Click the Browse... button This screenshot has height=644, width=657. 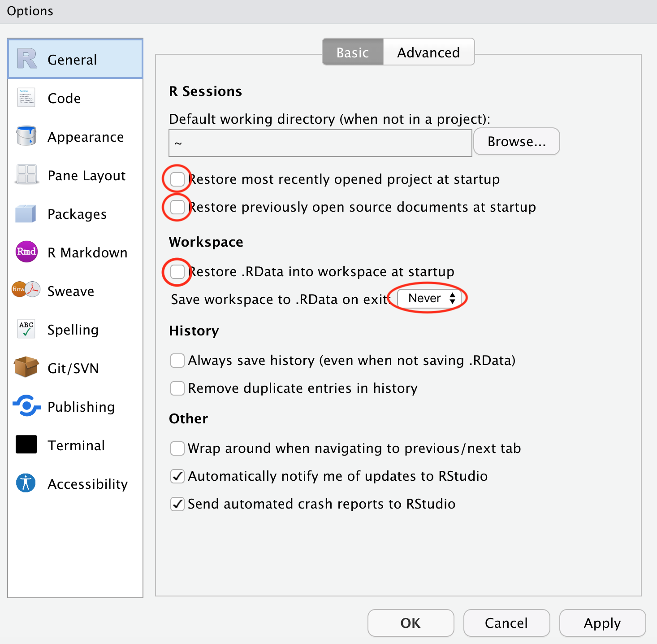click(x=516, y=142)
